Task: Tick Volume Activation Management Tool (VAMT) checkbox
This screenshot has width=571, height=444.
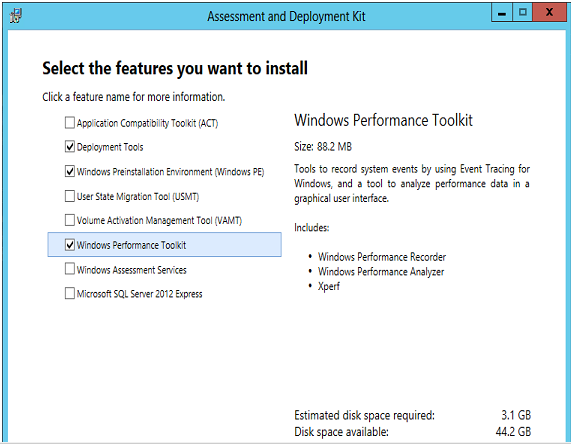Action: pos(70,220)
